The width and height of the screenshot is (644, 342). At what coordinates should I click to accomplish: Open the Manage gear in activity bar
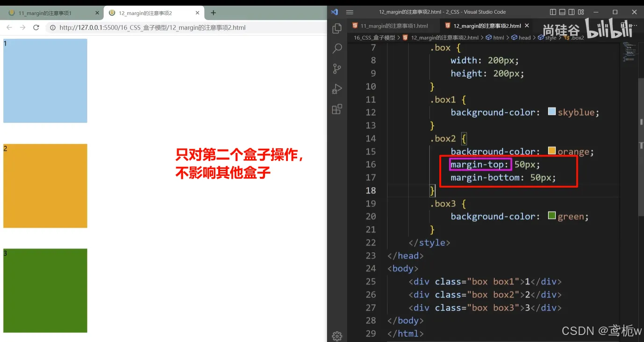[x=336, y=335]
